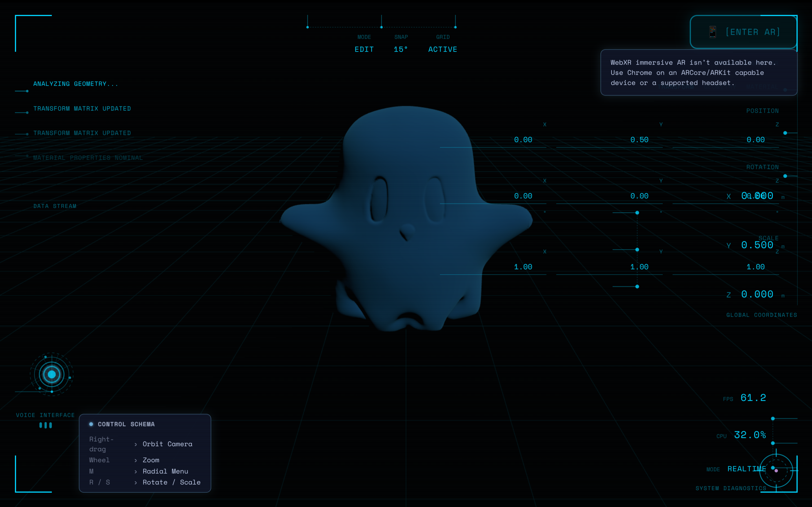
Task: Click the status dot beside CONTROL SCHEMA
Action: pos(91,424)
